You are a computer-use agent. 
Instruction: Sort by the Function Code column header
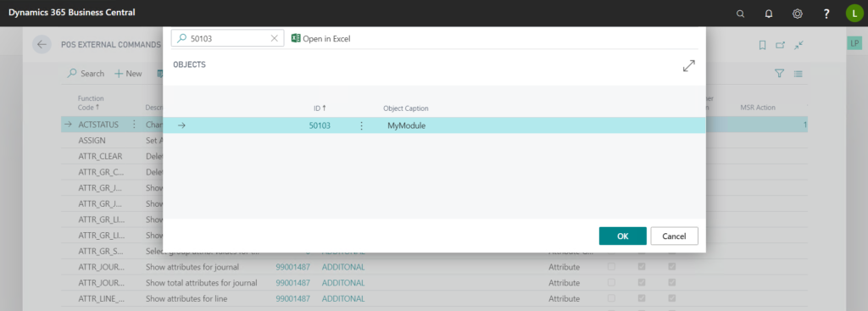tap(92, 103)
